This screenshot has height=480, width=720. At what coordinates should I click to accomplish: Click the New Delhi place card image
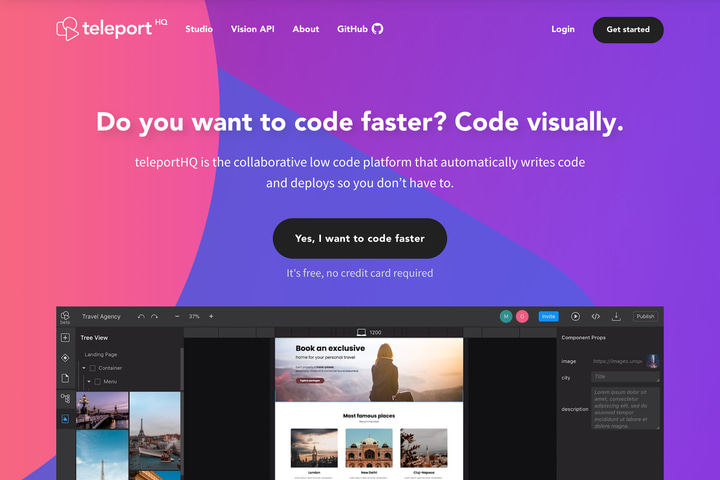coord(369,448)
